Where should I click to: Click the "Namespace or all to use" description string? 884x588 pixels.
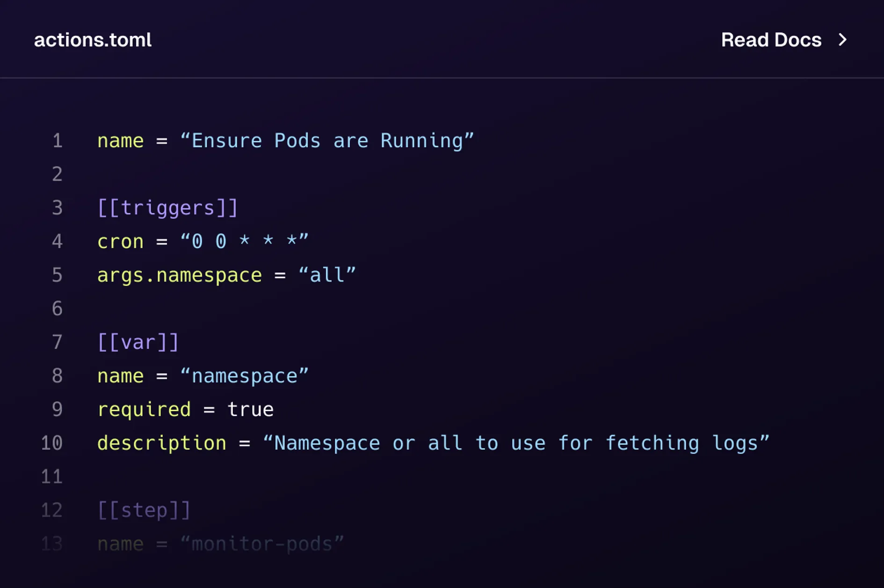pos(516,443)
